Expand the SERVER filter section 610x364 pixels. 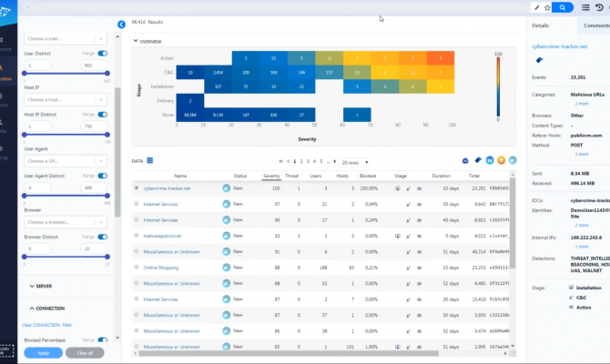(x=41, y=286)
